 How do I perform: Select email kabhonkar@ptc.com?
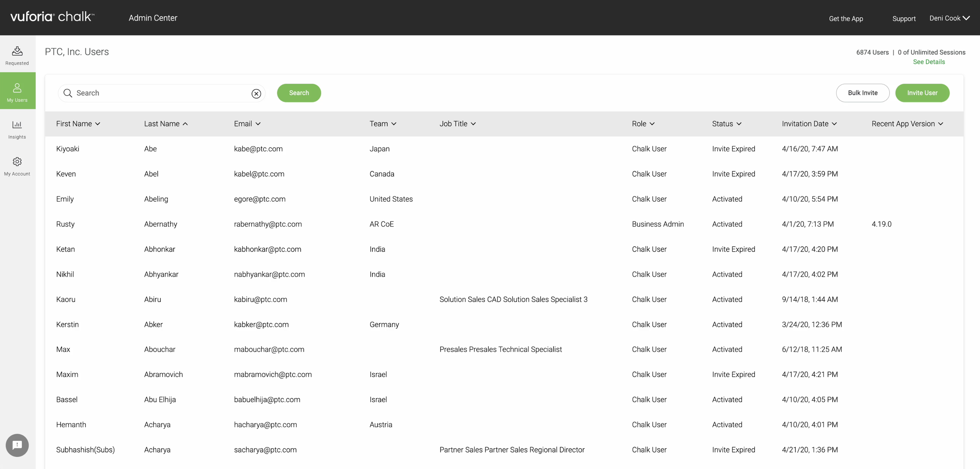(268, 249)
